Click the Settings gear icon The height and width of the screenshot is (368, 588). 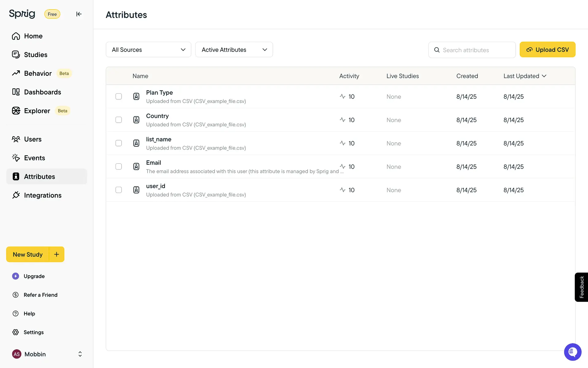(16, 332)
